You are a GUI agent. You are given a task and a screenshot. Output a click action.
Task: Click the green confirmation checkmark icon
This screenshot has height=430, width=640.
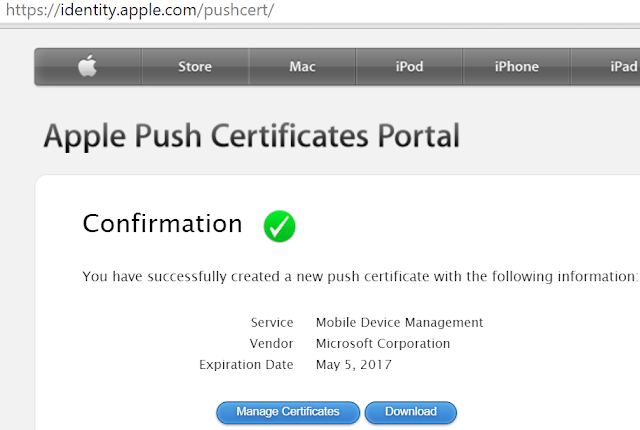280,226
